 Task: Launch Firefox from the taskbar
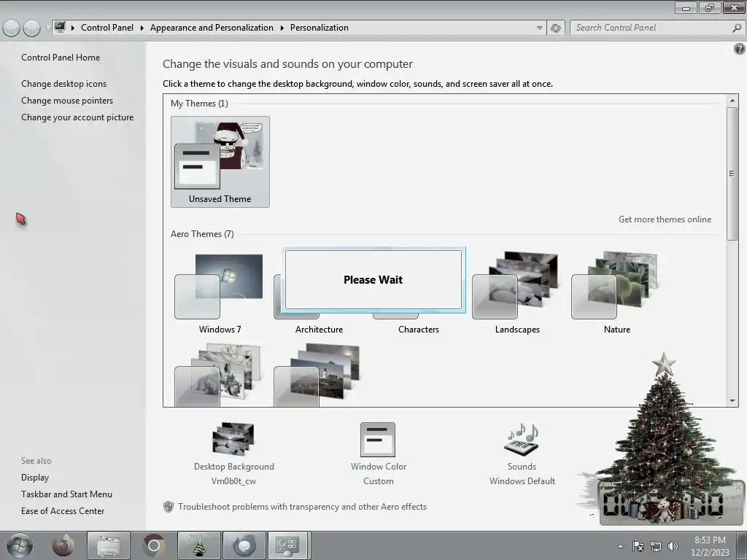pyautogui.click(x=63, y=545)
